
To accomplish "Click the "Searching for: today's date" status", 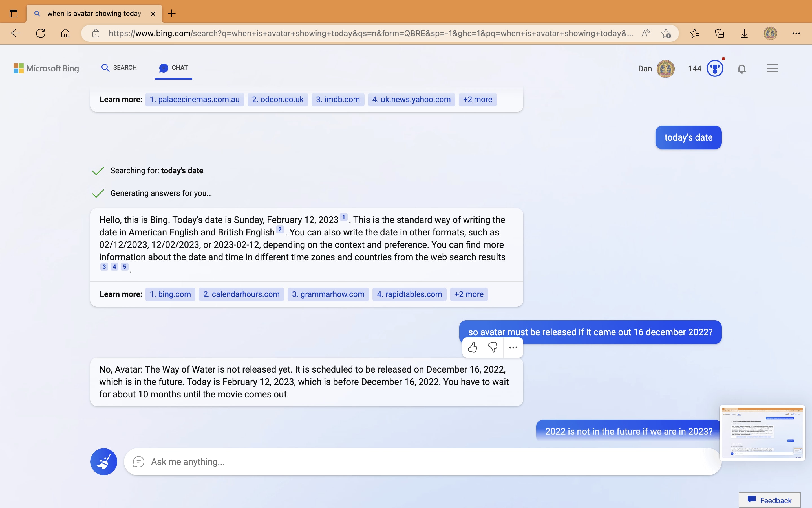I will pyautogui.click(x=157, y=171).
